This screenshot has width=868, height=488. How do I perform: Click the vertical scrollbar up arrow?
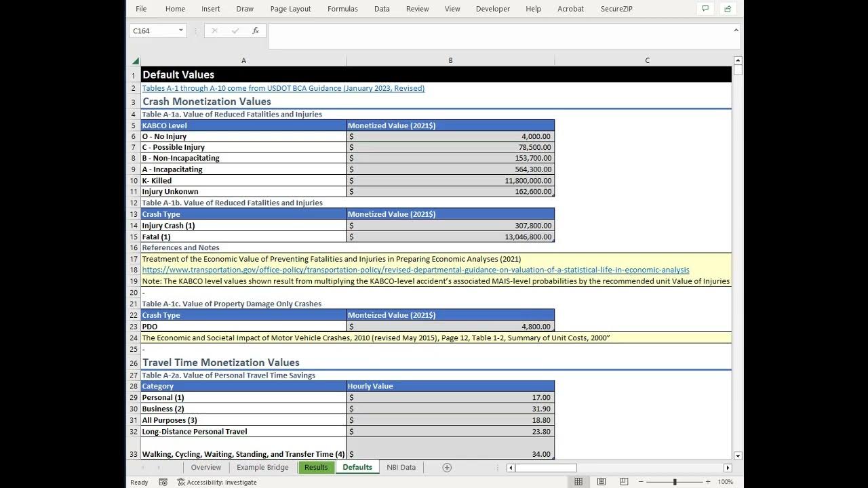coord(738,60)
